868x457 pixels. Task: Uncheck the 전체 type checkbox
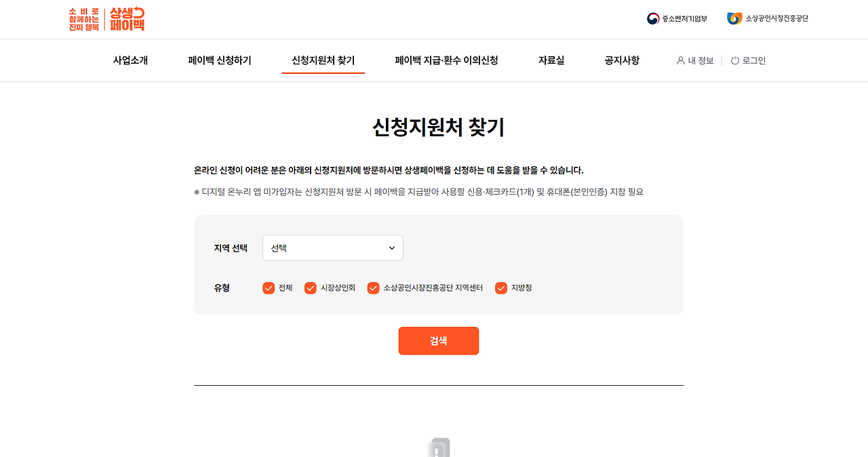click(x=269, y=288)
